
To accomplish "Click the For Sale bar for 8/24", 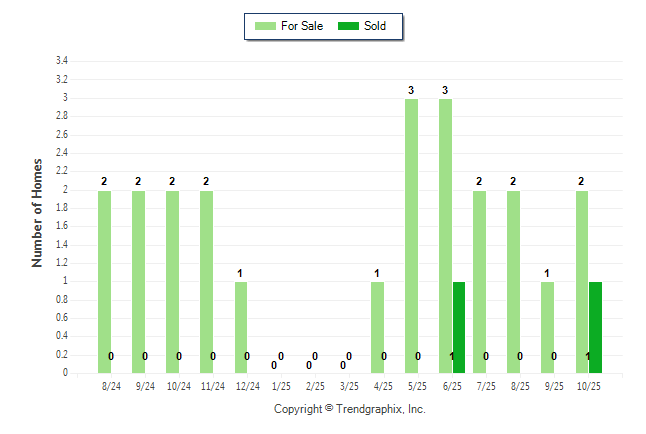I will 104,282.
